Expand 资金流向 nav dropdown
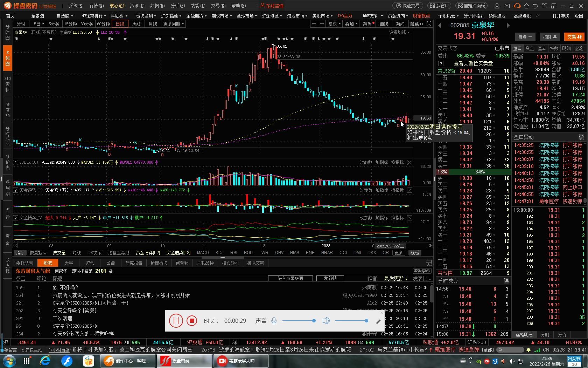This screenshot has width=588, height=368. 398,16
